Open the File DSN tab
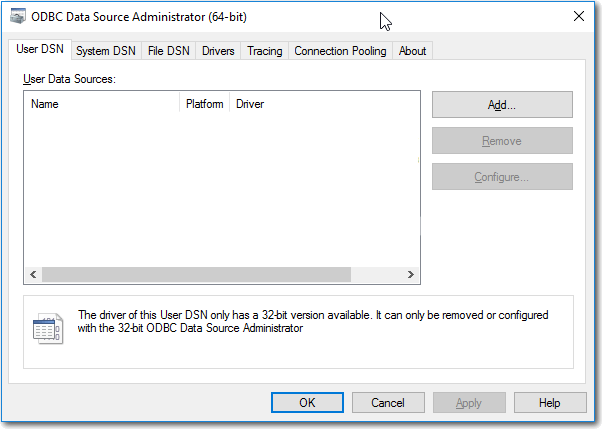Viewport: 602px width, 429px height. 169,51
